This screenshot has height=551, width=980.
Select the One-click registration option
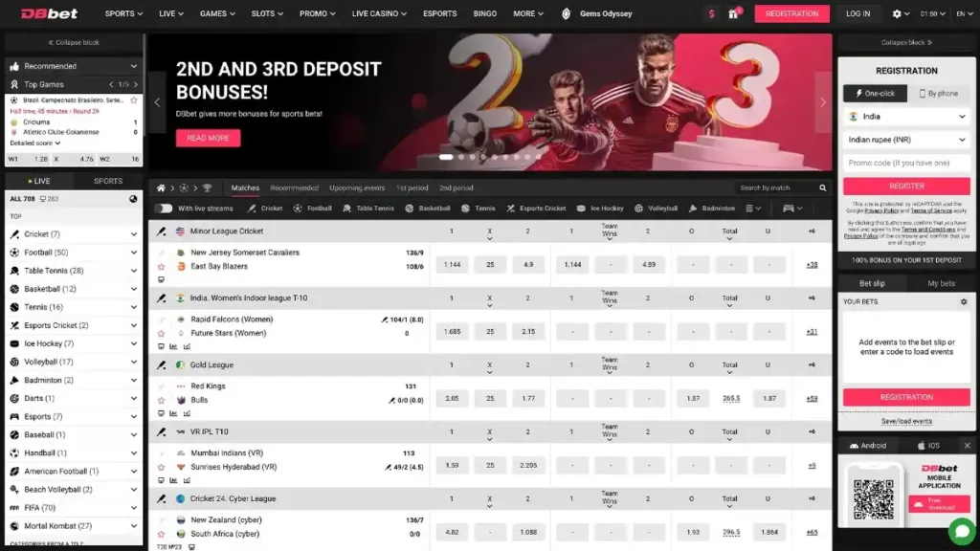(x=876, y=94)
